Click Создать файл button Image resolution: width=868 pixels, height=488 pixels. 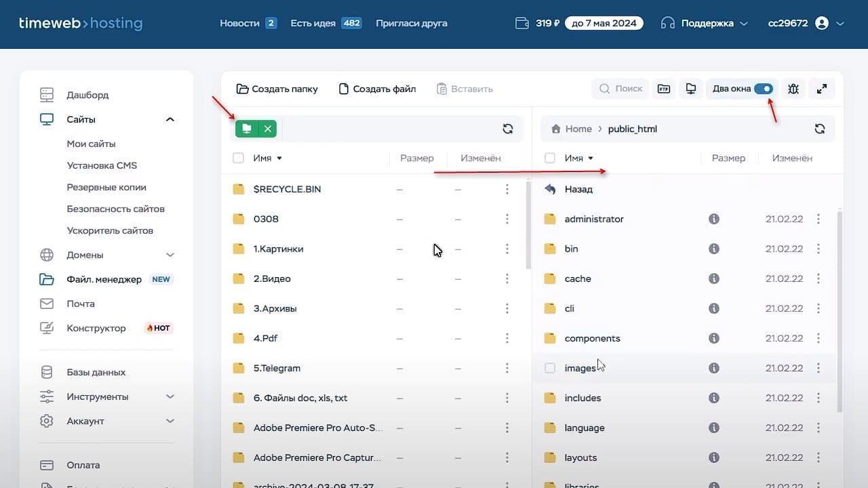pyautogui.click(x=377, y=89)
